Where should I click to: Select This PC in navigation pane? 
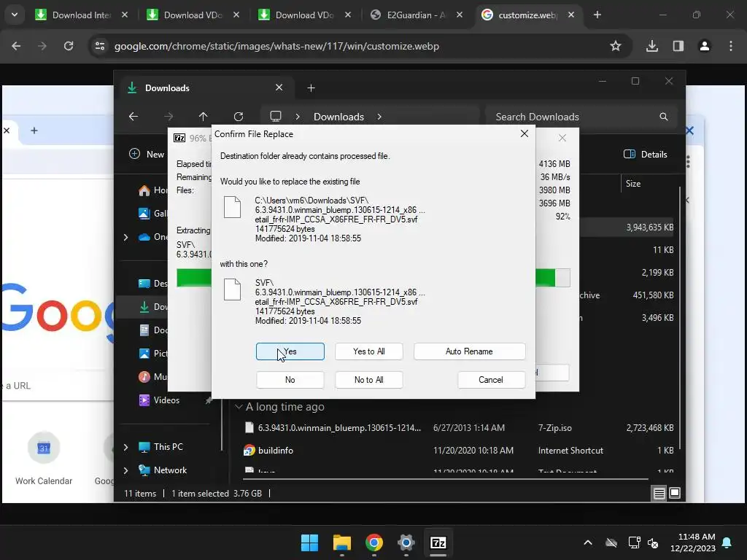(168, 447)
